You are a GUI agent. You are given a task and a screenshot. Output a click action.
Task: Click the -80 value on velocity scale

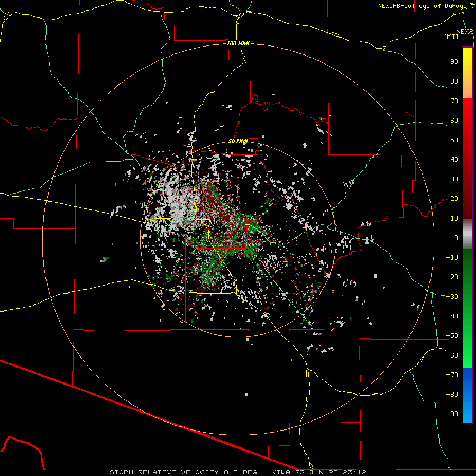click(452, 395)
